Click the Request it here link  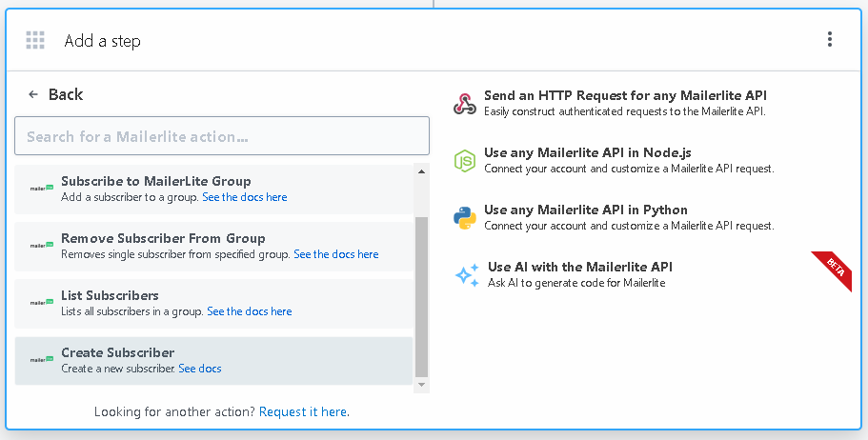[x=304, y=411]
